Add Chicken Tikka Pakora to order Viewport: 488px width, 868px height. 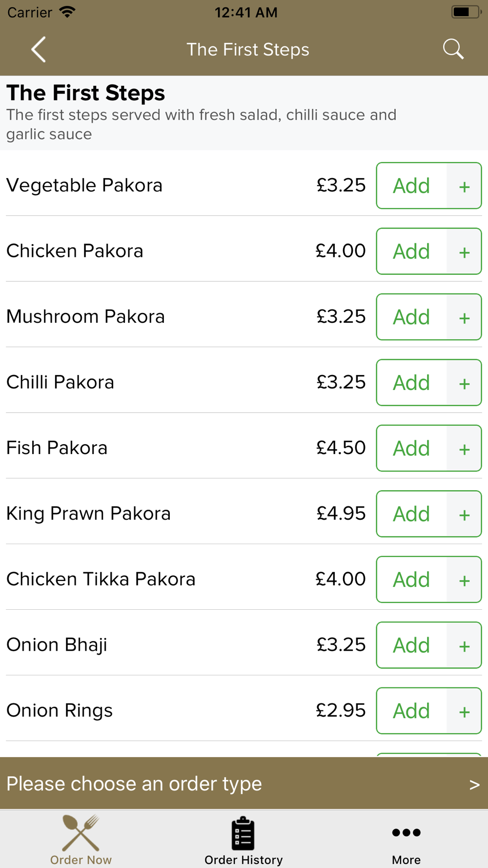[411, 579]
